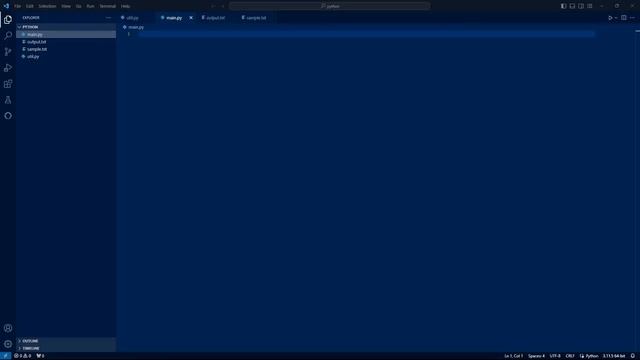Open the Explorer Views and More Actions ellipsis
This screenshot has height=360, width=640.
[x=108, y=18]
